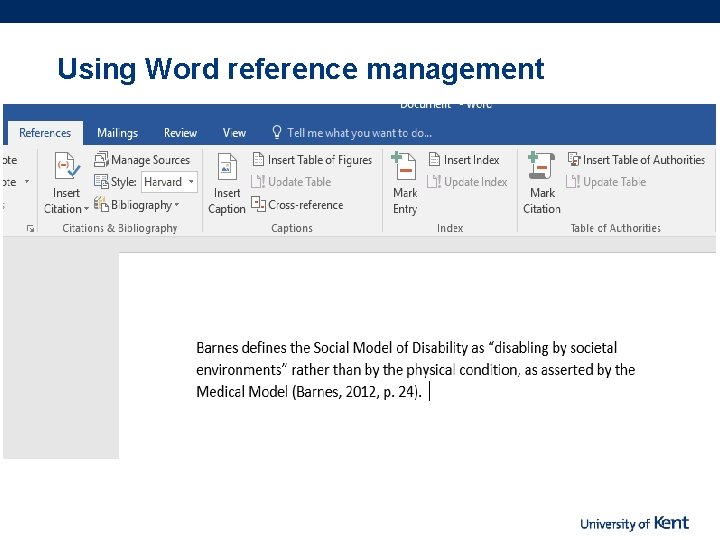Open the Insert Citation dropdown arrow
Screen dimensions: 720x540
(86, 209)
